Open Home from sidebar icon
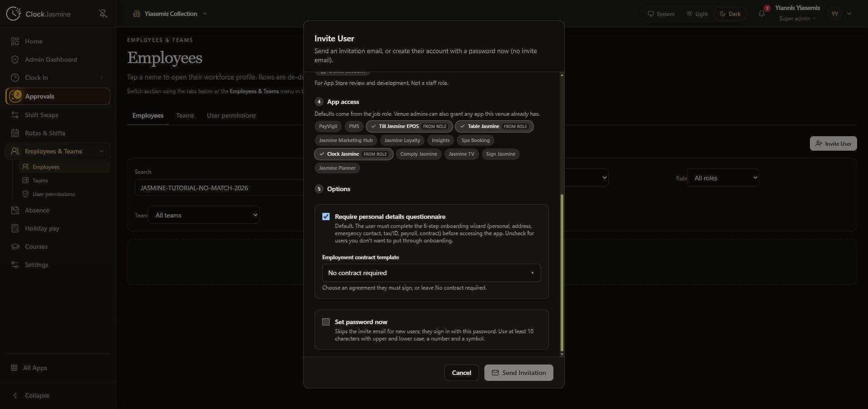 [15, 41]
